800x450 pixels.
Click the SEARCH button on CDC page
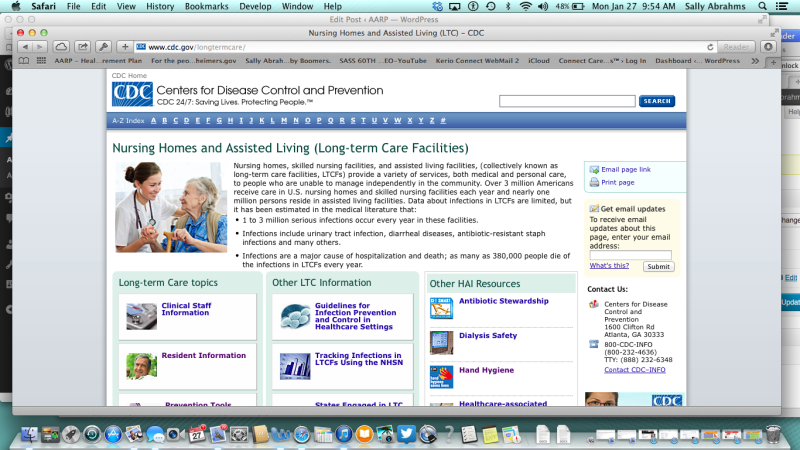click(x=657, y=101)
